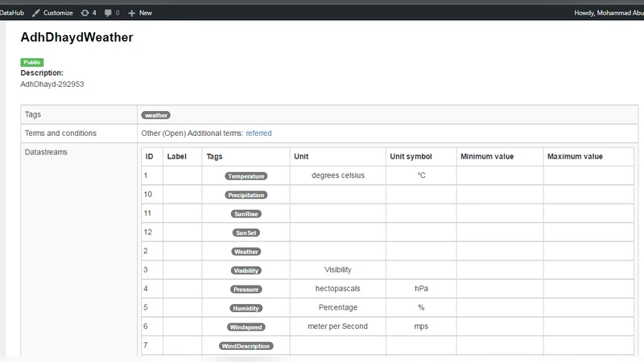Click the weather tag badge

(155, 115)
